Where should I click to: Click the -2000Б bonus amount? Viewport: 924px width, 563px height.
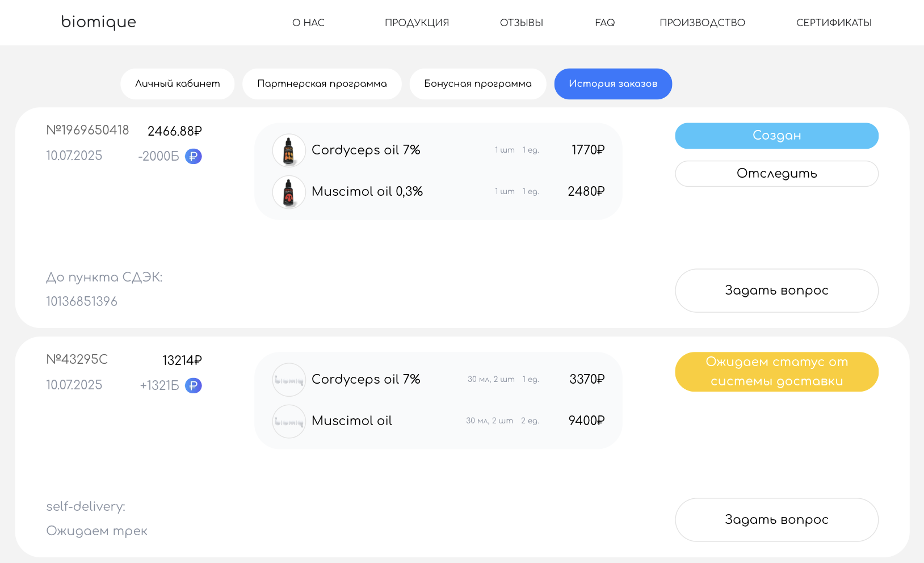click(x=158, y=156)
